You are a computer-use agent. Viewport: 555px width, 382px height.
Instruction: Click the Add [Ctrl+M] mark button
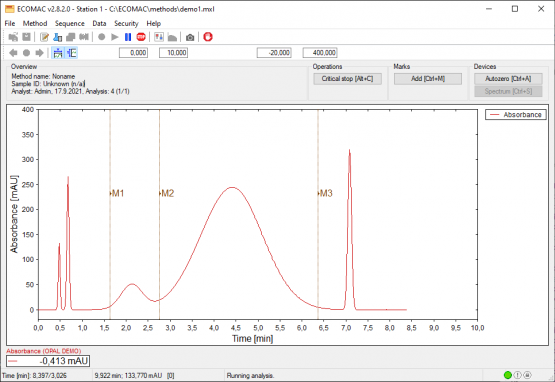(x=428, y=79)
